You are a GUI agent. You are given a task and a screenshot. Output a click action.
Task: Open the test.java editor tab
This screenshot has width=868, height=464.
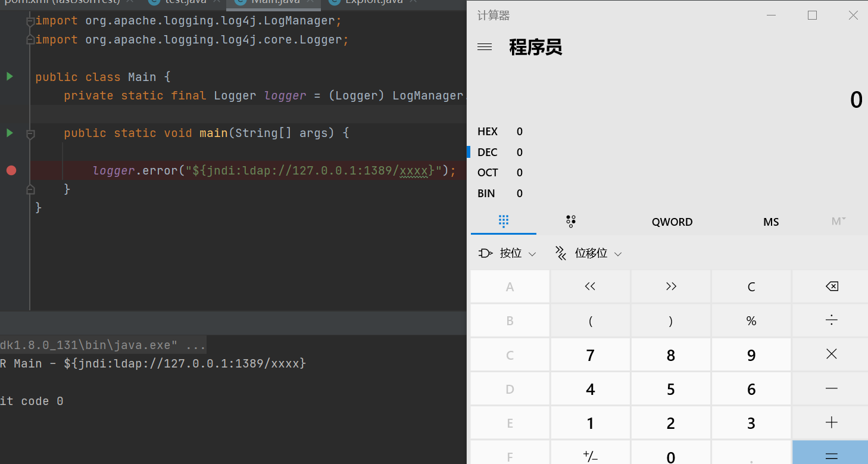pyautogui.click(x=185, y=2)
